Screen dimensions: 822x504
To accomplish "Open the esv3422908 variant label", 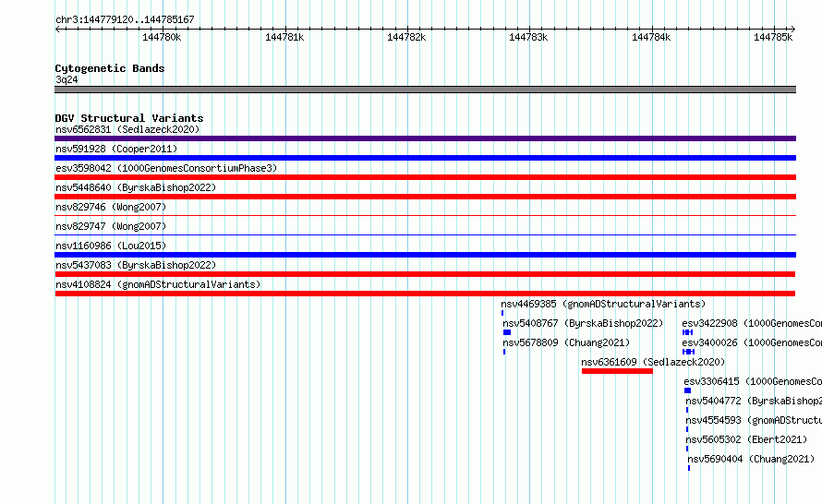I will tap(752, 323).
